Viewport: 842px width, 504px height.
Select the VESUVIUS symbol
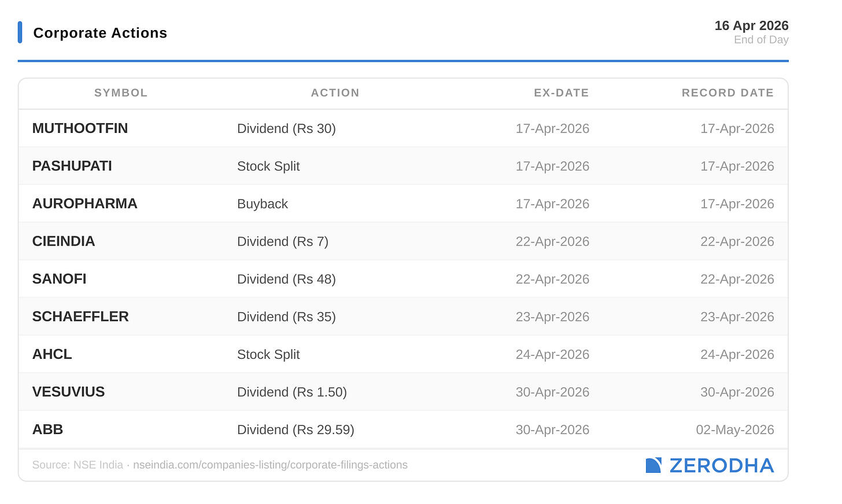[69, 391]
